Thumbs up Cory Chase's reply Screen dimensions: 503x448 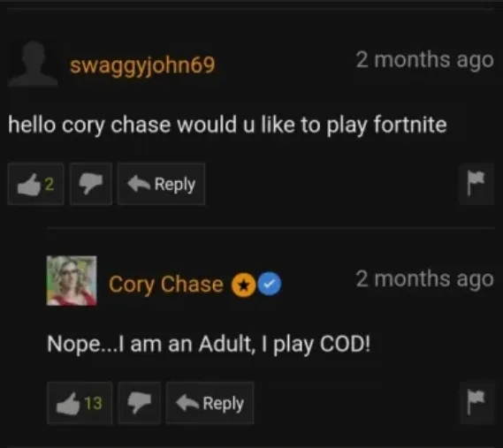pos(80,403)
